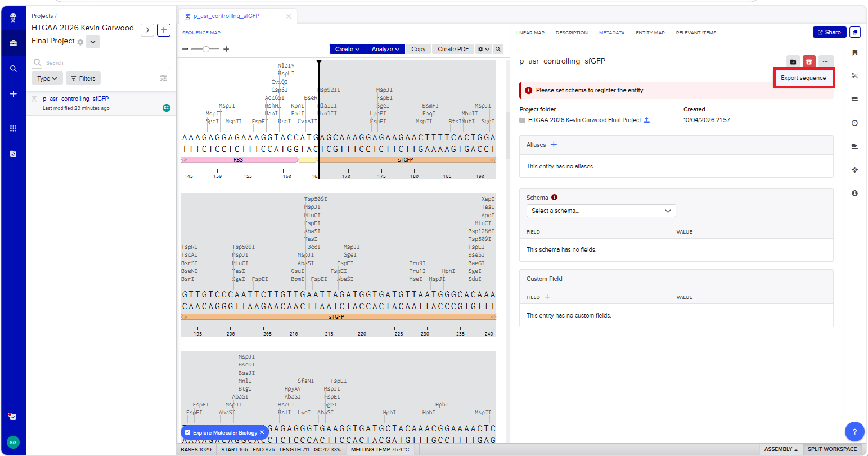Switch to the LINEAR MAP tab
The width and height of the screenshot is (868, 456).
point(530,33)
